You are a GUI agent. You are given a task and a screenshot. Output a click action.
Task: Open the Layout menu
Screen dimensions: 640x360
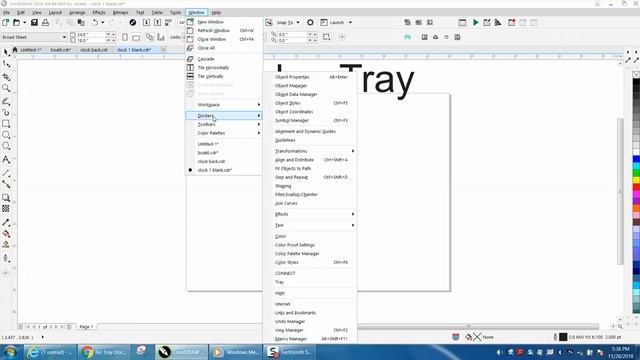pos(55,13)
